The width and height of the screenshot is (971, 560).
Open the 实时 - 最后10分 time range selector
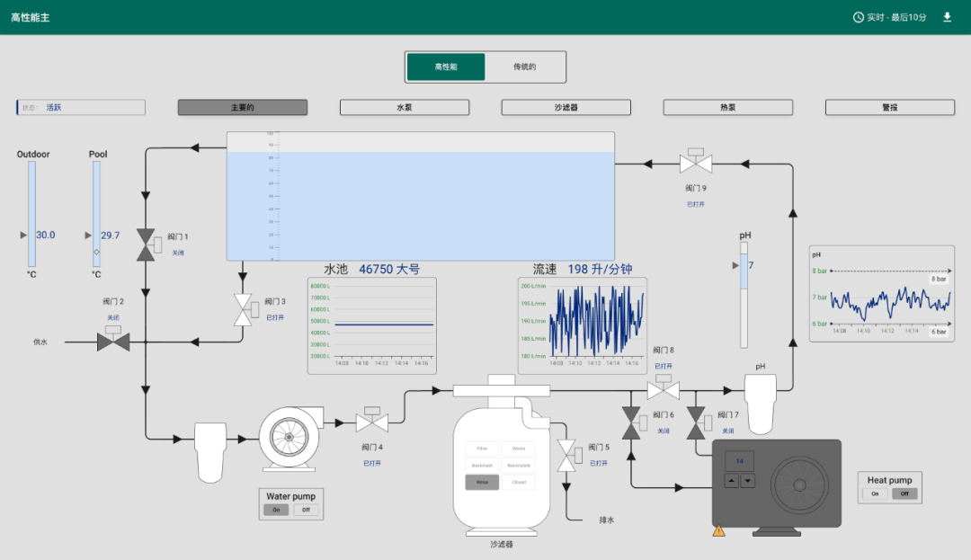click(x=889, y=17)
